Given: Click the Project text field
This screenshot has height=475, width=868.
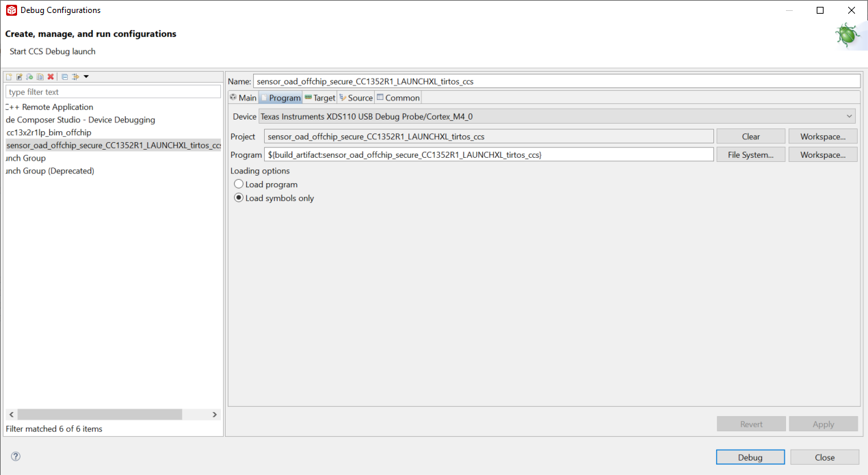Looking at the screenshot, I should (489, 137).
